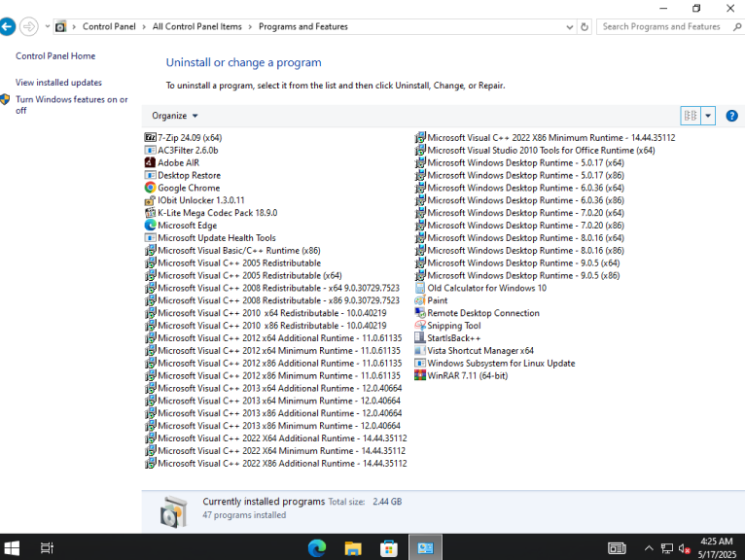745x560 pixels.
Task: Open View installed updates link
Action: [x=58, y=83]
